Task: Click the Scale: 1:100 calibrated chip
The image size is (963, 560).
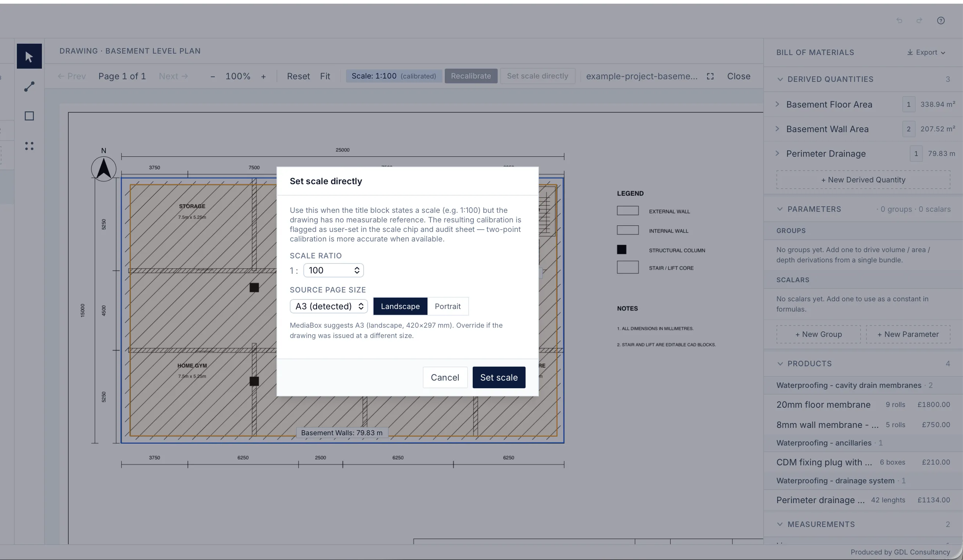Action: [x=394, y=76]
